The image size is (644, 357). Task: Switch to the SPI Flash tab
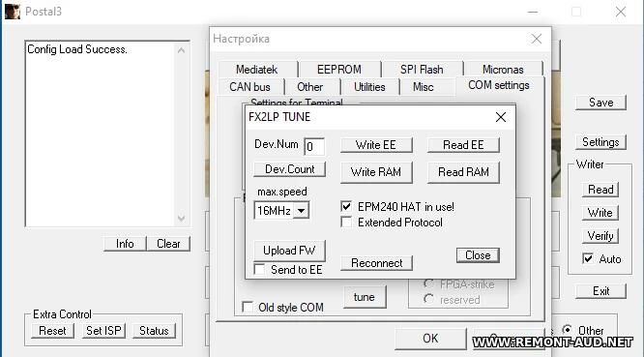(x=422, y=70)
